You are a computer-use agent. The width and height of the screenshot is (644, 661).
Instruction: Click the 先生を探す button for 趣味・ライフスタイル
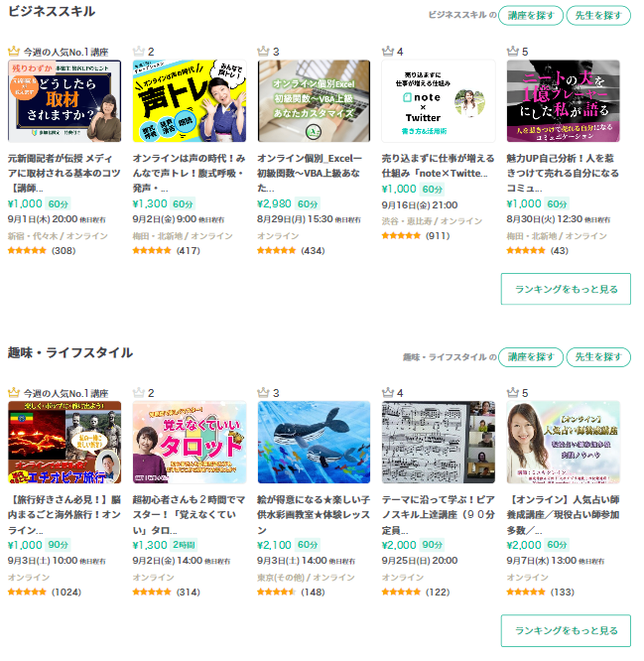(x=598, y=357)
